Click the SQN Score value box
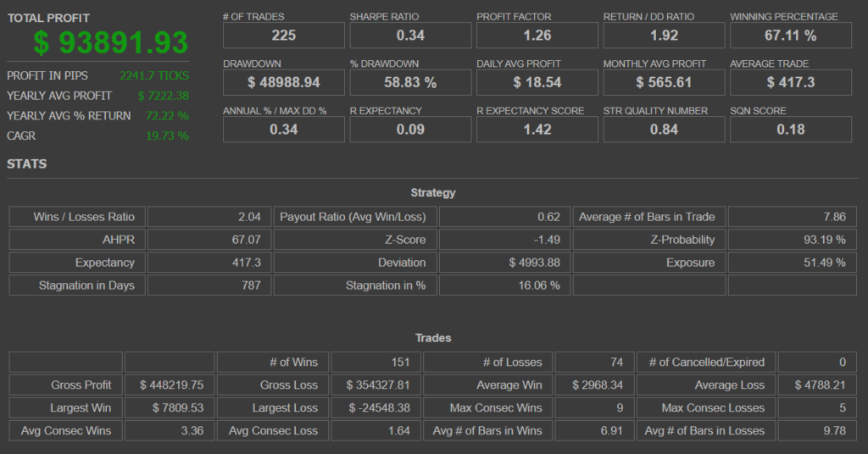868x454 pixels. 791,129
